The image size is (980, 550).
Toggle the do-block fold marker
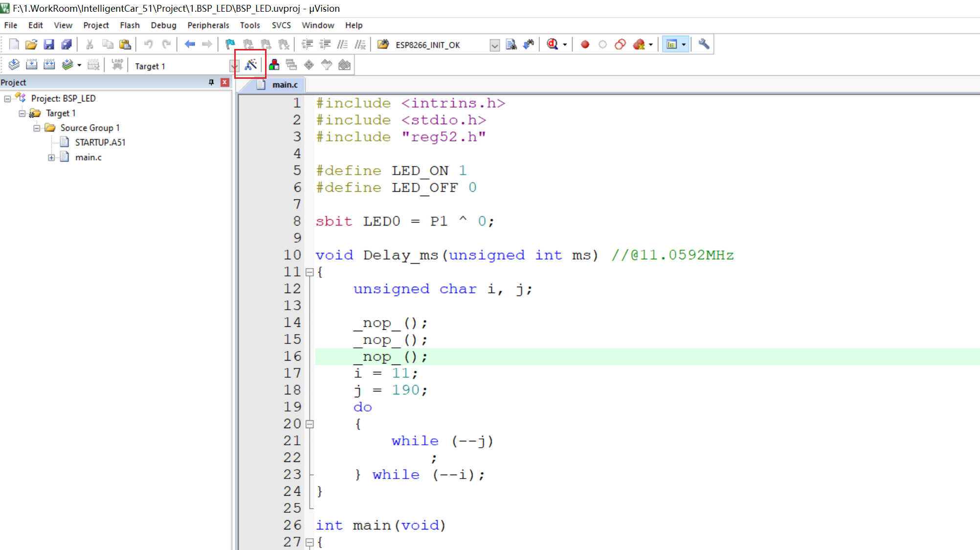[x=310, y=424]
